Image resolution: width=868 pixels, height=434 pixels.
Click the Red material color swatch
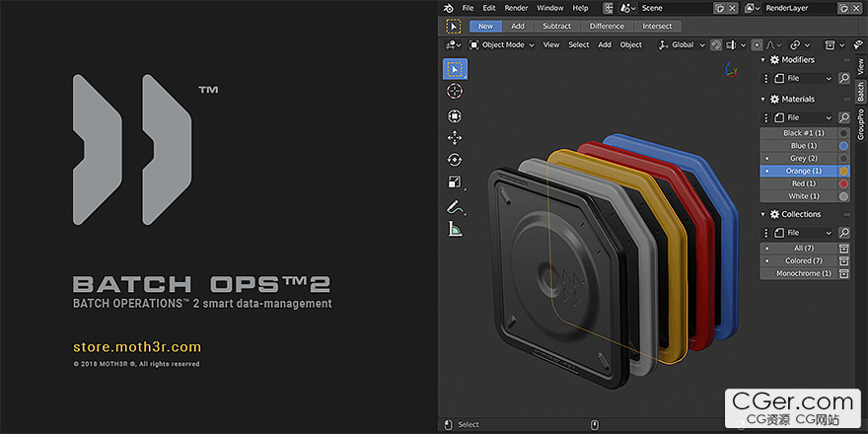tap(843, 183)
